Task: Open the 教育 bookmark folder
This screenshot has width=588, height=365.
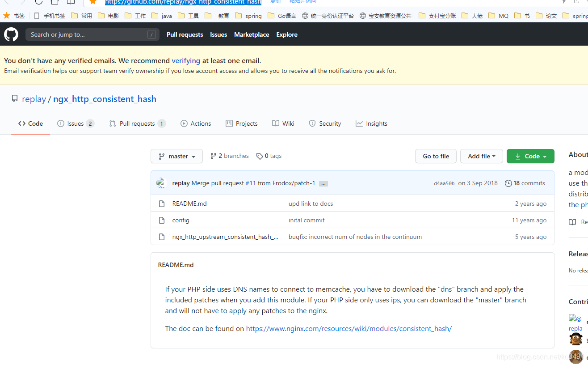Action: click(217, 16)
